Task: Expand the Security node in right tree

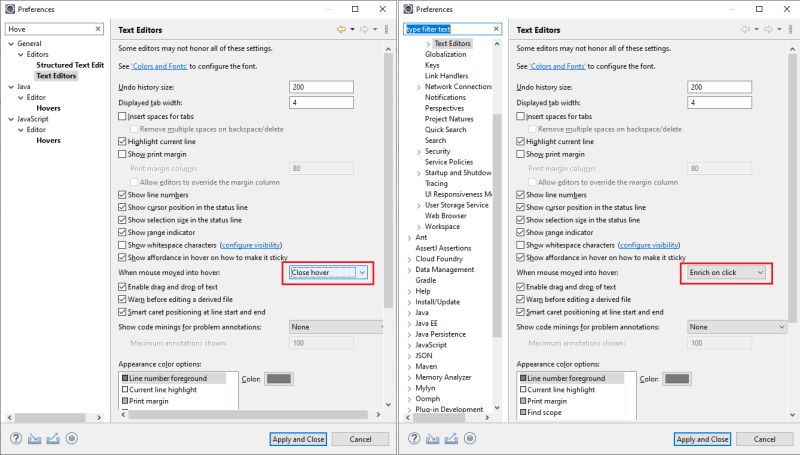Action: pyautogui.click(x=419, y=152)
